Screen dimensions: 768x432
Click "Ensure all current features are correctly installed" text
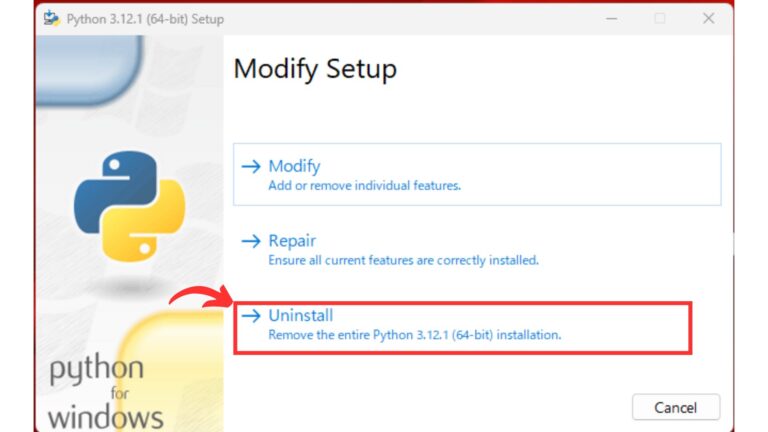click(x=403, y=260)
